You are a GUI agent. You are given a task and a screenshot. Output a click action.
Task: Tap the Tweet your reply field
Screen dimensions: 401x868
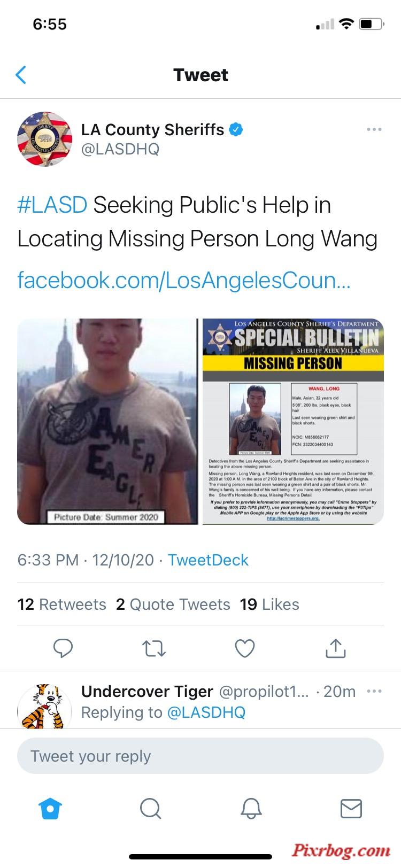(200, 756)
